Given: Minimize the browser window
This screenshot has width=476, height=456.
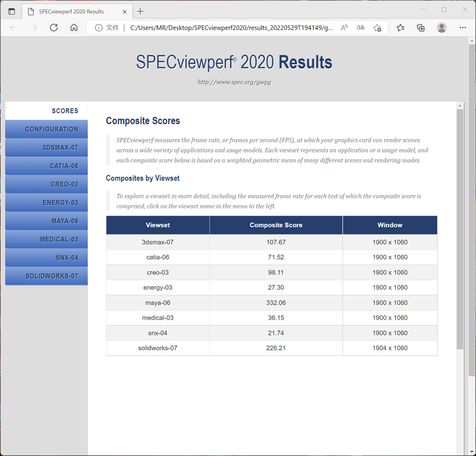Looking at the screenshot, I should [x=423, y=10].
